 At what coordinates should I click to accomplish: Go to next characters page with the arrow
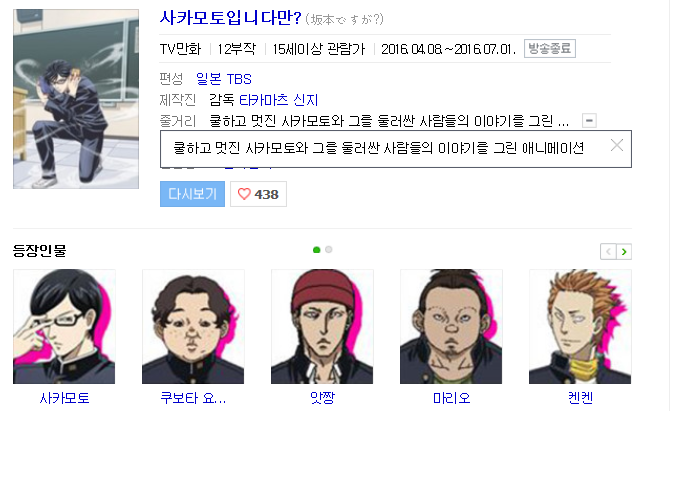624,252
